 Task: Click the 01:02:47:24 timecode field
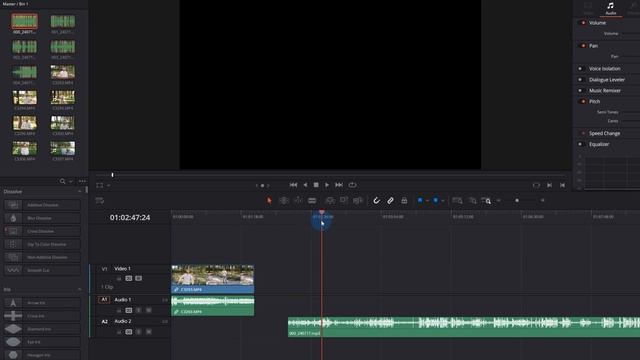click(130, 218)
